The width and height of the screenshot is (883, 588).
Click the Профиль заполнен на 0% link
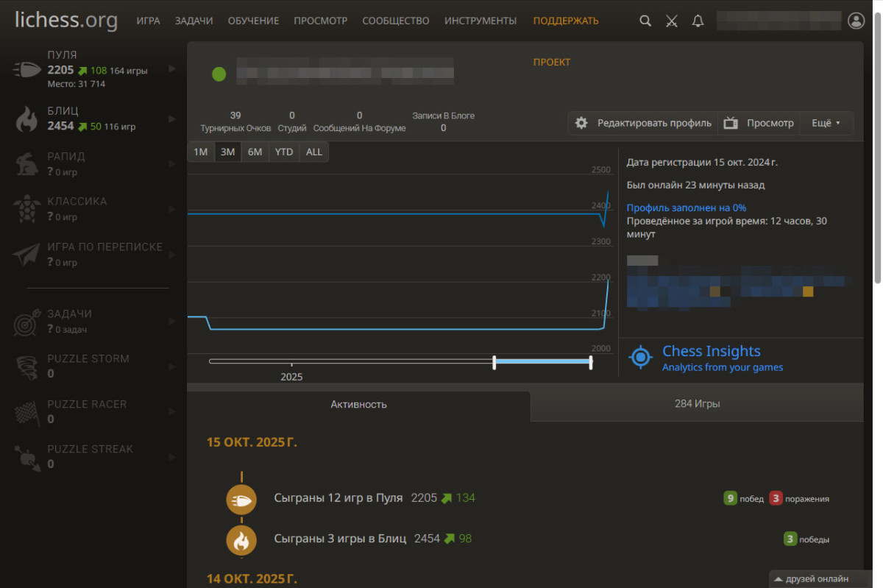click(687, 208)
